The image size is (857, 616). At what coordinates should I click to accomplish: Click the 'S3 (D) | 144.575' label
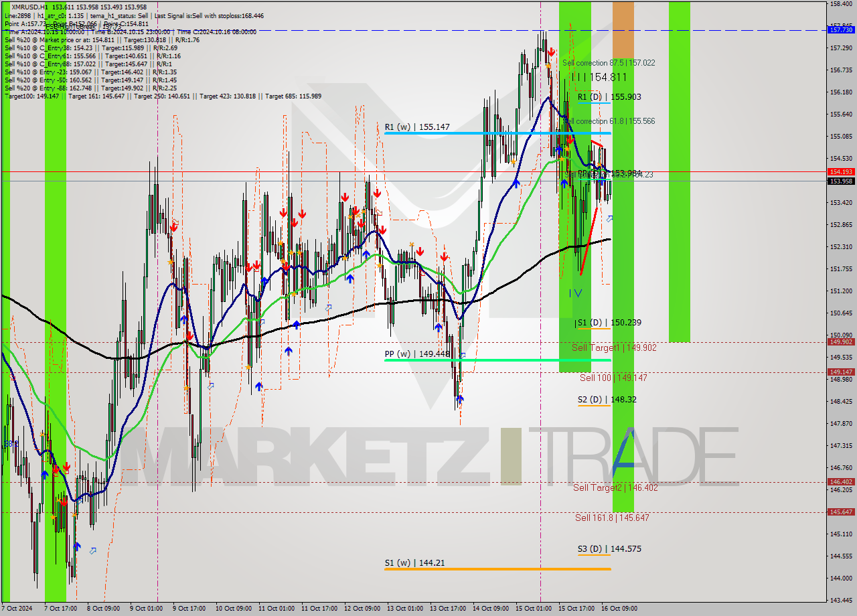(x=609, y=549)
